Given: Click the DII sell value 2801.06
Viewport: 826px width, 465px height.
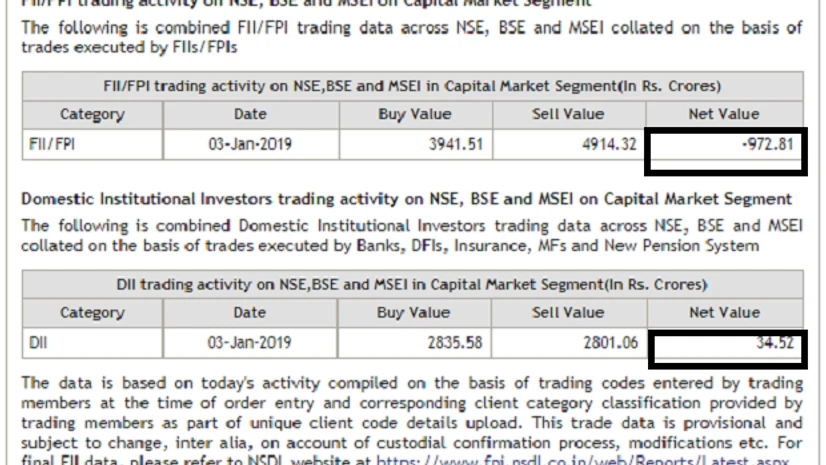Looking at the screenshot, I should coord(609,343).
